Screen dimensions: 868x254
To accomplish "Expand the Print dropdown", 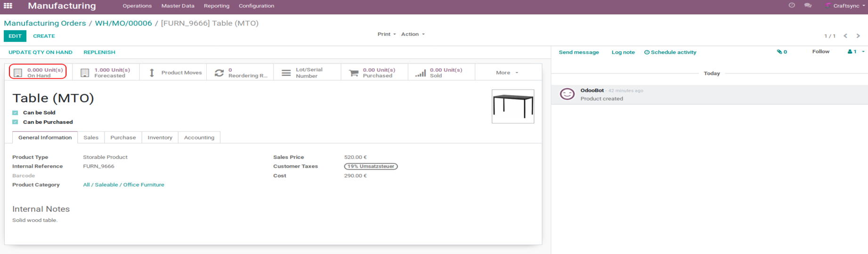I will (386, 34).
